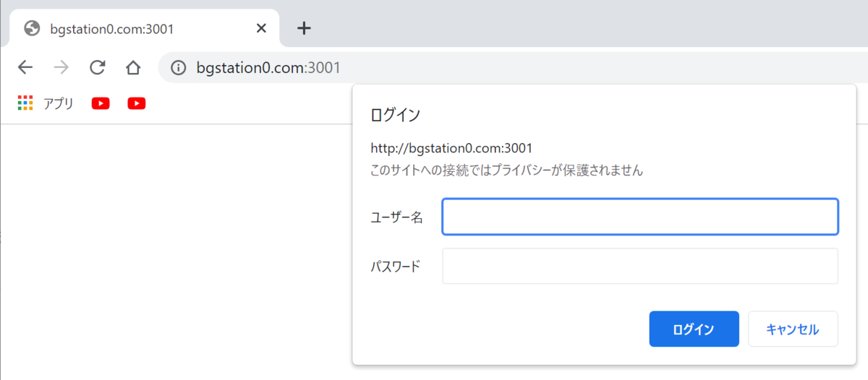The height and width of the screenshot is (380, 868).
Task: Open the home page via the house icon
Action: pyautogui.click(x=133, y=68)
